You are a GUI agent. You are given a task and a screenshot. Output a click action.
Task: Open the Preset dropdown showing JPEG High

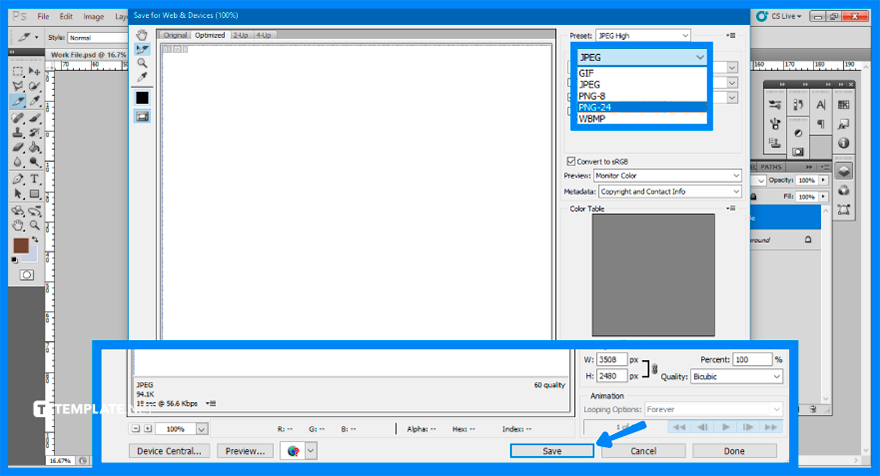(643, 35)
